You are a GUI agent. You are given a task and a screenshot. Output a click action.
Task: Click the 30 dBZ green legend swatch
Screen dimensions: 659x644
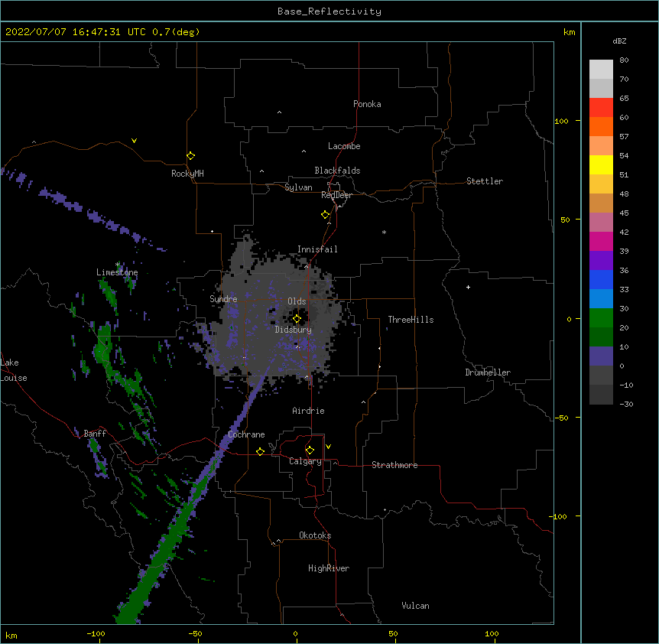pyautogui.click(x=601, y=318)
